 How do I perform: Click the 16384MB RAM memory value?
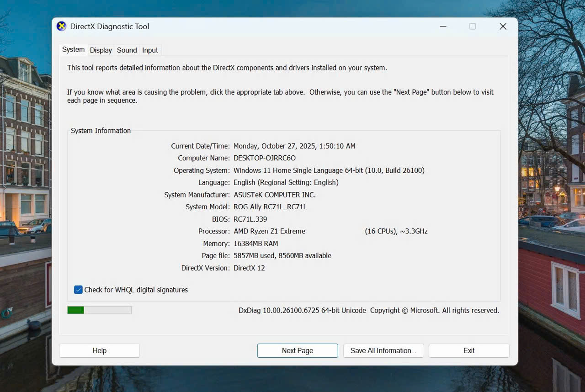coord(255,244)
